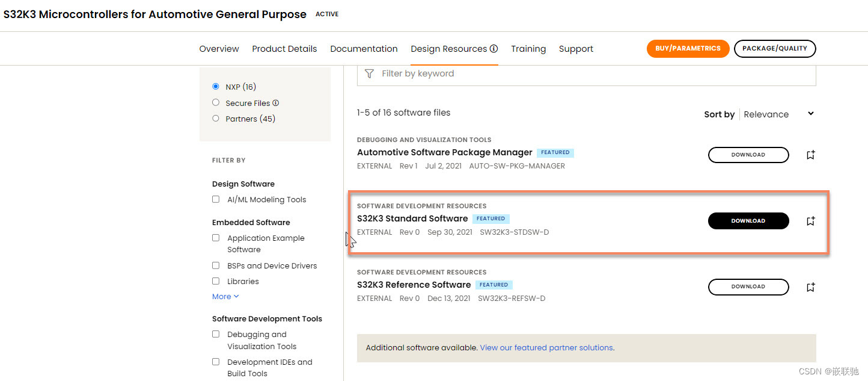Click FEATURED badge on S32K3 Reference Software
868x381 pixels.
tap(494, 285)
